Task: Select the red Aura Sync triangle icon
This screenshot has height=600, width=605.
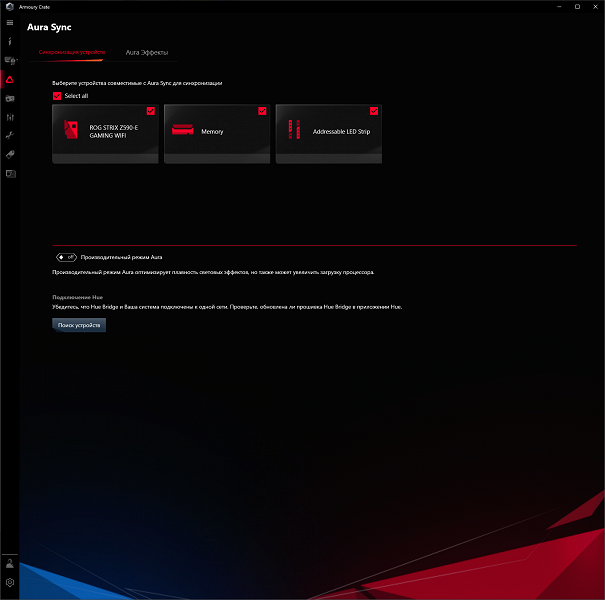Action: point(10,79)
